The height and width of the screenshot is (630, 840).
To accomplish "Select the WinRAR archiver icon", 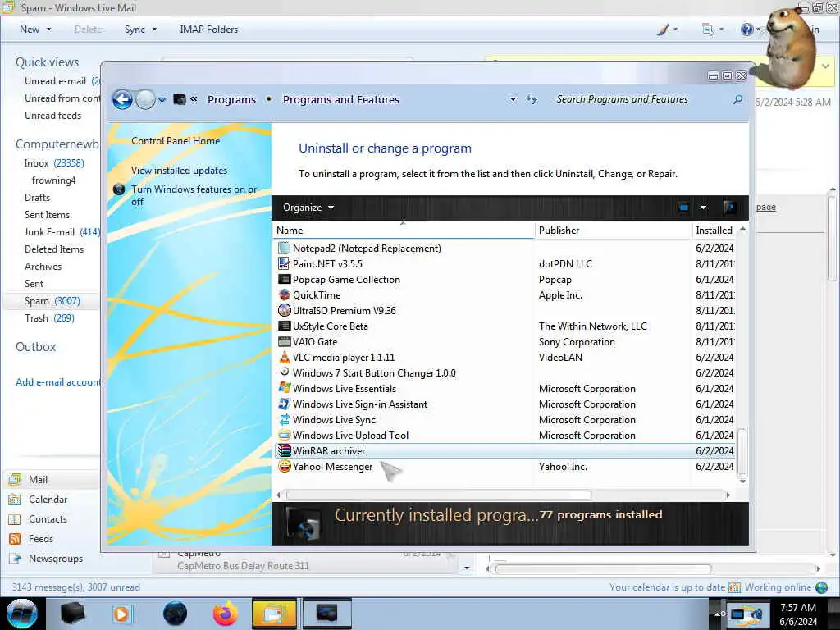I will point(284,450).
